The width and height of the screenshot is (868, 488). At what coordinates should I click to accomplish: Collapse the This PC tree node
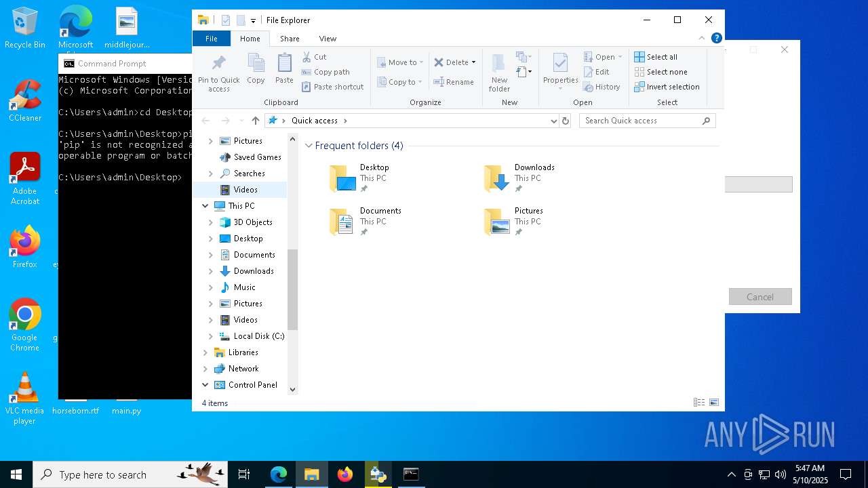[x=205, y=206]
